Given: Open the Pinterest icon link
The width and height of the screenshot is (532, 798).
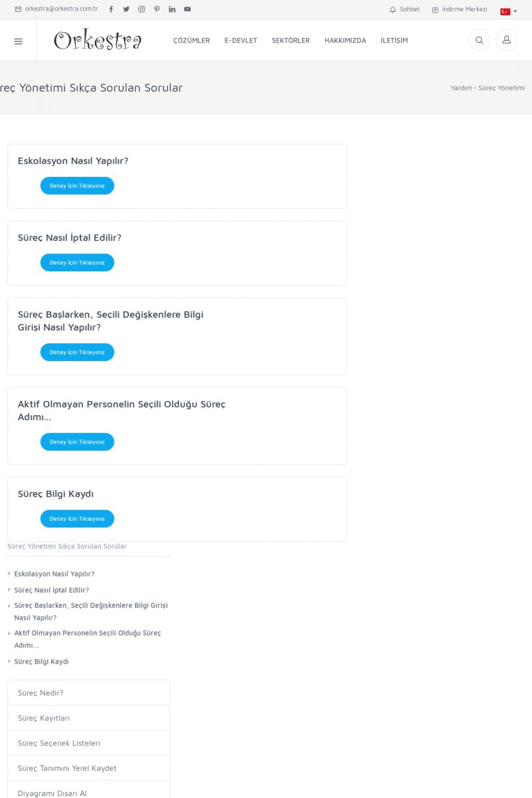Looking at the screenshot, I should coord(157,9).
